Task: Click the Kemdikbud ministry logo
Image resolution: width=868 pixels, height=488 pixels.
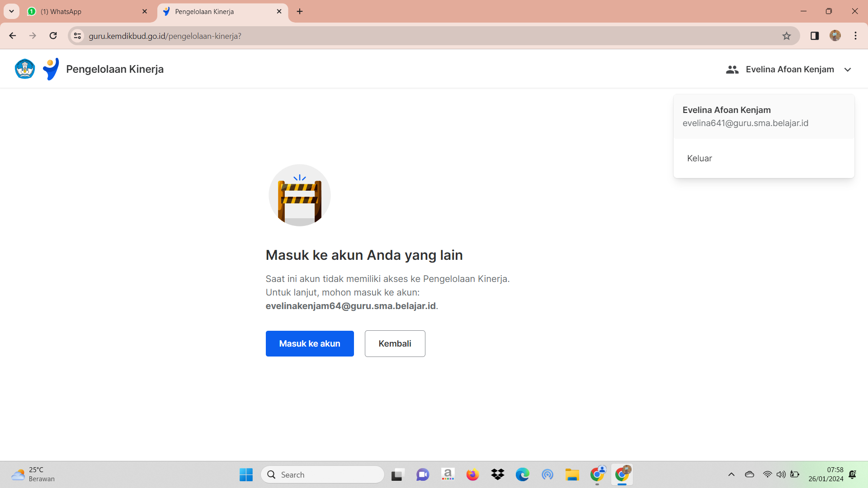Action: 25,69
